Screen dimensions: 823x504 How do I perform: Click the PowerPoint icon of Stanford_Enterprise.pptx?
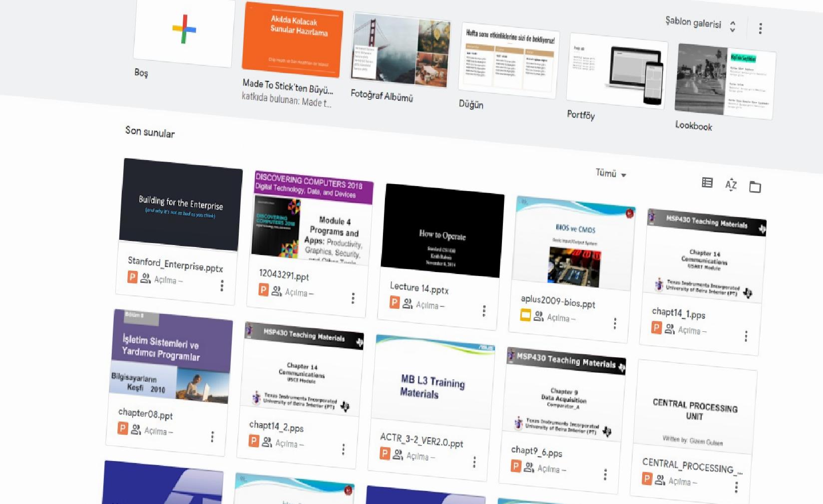132,277
